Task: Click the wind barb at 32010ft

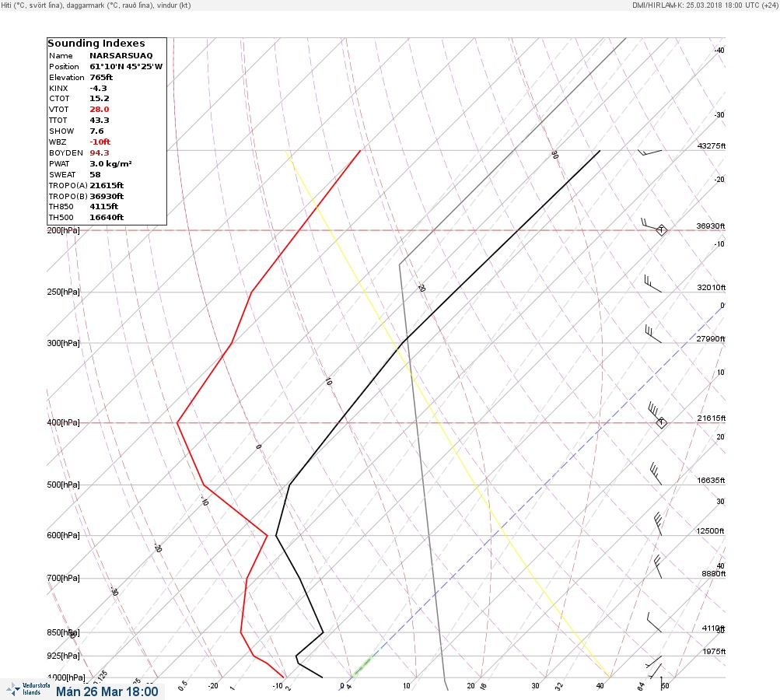Action: (652, 284)
